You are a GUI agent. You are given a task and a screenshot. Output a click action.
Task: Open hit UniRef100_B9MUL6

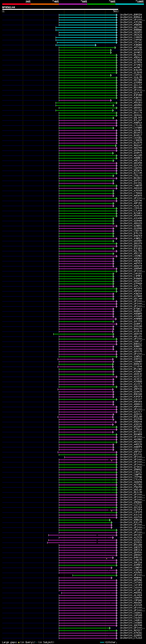click(x=131, y=17)
